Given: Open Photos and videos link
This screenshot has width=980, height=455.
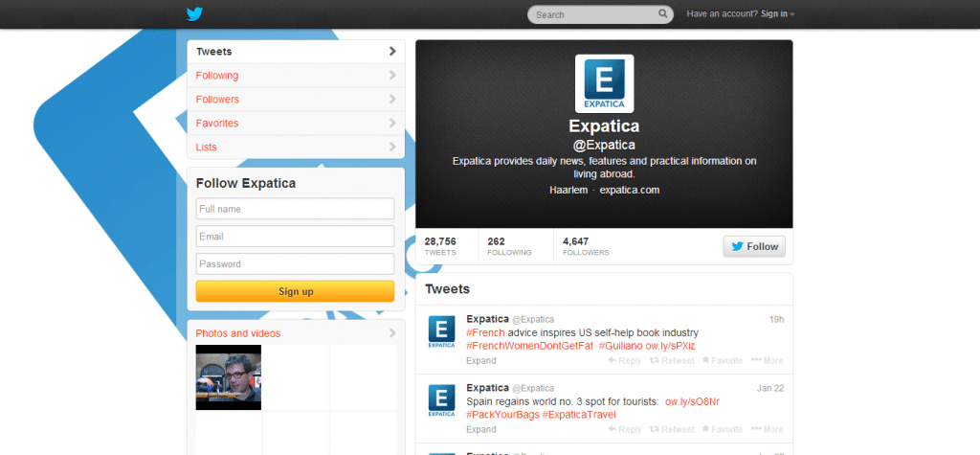Looking at the screenshot, I should 238,333.
